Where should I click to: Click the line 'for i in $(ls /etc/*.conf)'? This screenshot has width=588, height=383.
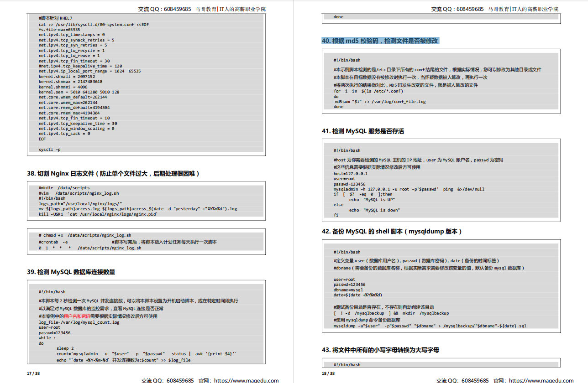(368, 91)
